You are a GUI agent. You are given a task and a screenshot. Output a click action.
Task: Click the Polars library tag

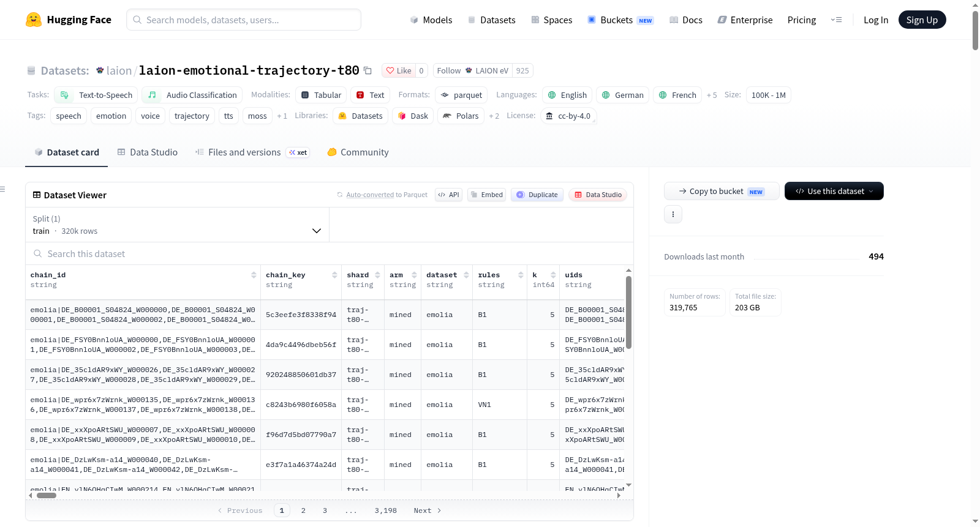click(x=461, y=116)
